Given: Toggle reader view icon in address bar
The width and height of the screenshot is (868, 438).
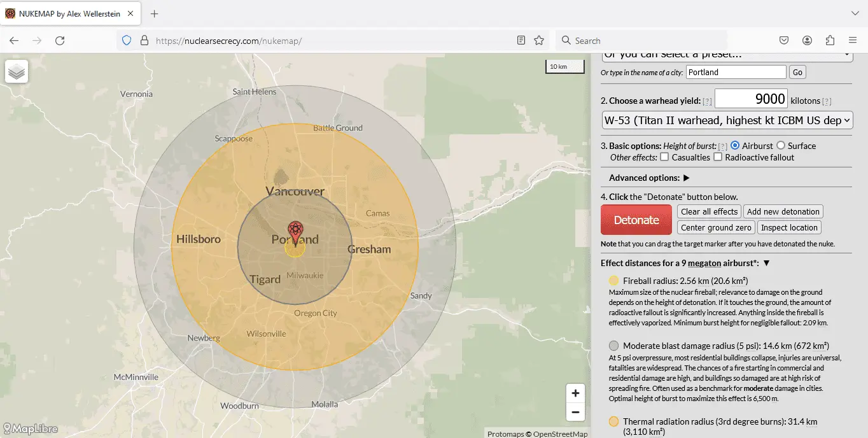Looking at the screenshot, I should click(521, 40).
